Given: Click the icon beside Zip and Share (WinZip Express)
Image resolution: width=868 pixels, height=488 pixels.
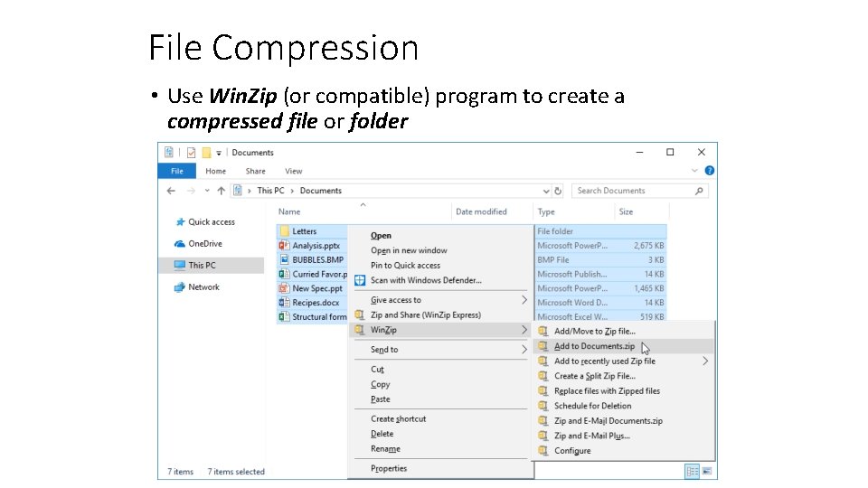Looking at the screenshot, I should 360,314.
